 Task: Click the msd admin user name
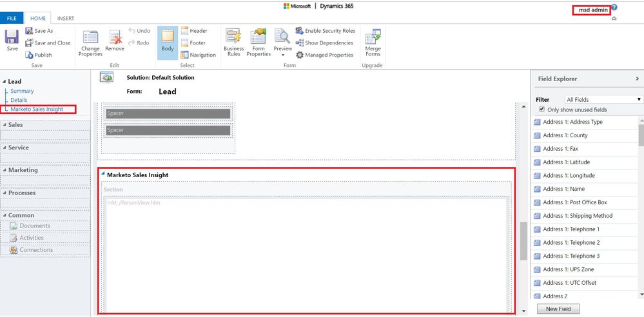click(x=594, y=10)
